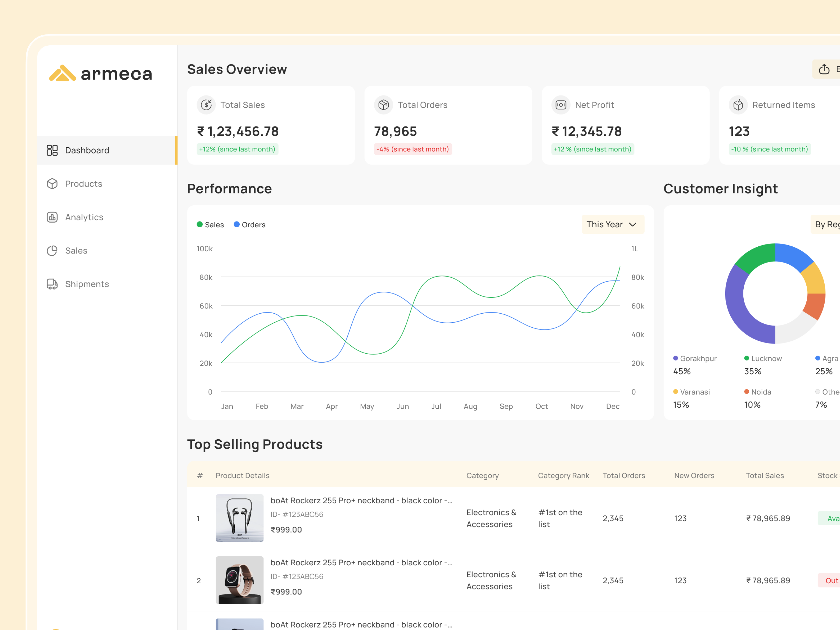The height and width of the screenshot is (630, 840).
Task: Select the Dashboard grid icon
Action: click(52, 150)
